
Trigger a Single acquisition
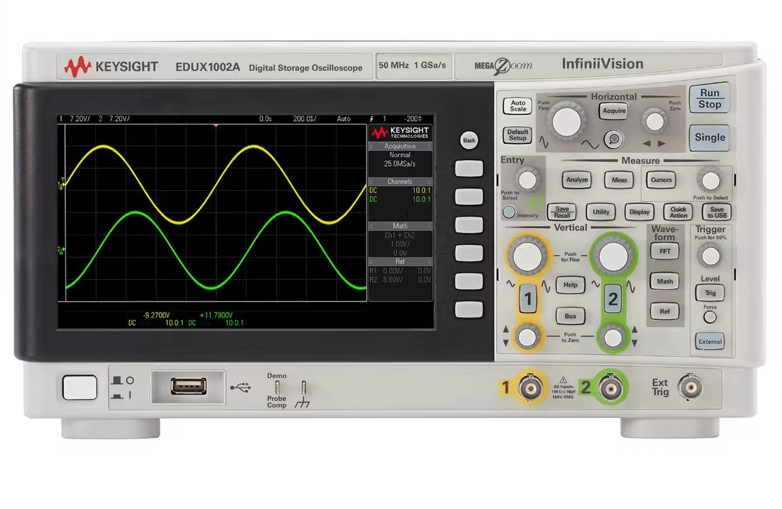coord(709,137)
